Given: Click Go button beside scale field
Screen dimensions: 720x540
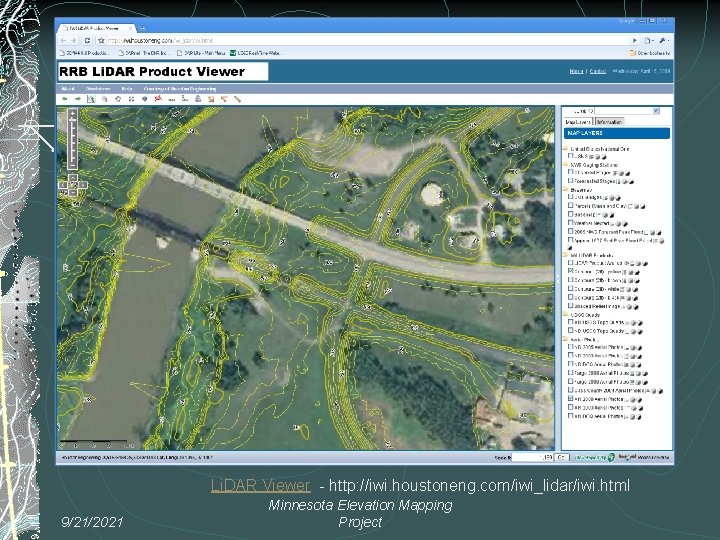Looking at the screenshot, I should pyautogui.click(x=562, y=457).
